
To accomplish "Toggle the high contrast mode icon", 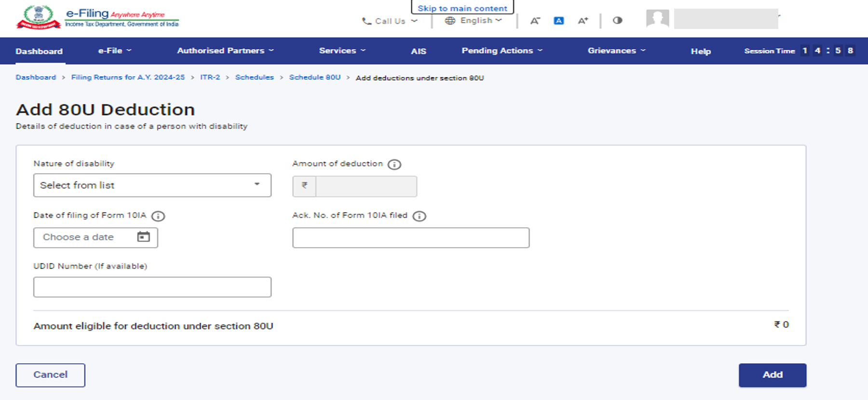I will coord(617,20).
